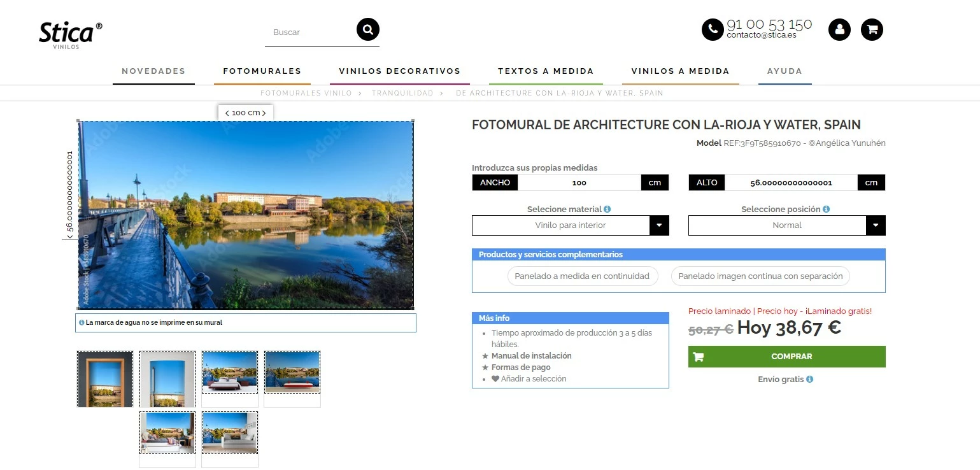
Task: Open the shopping cart icon
Action: (x=872, y=29)
